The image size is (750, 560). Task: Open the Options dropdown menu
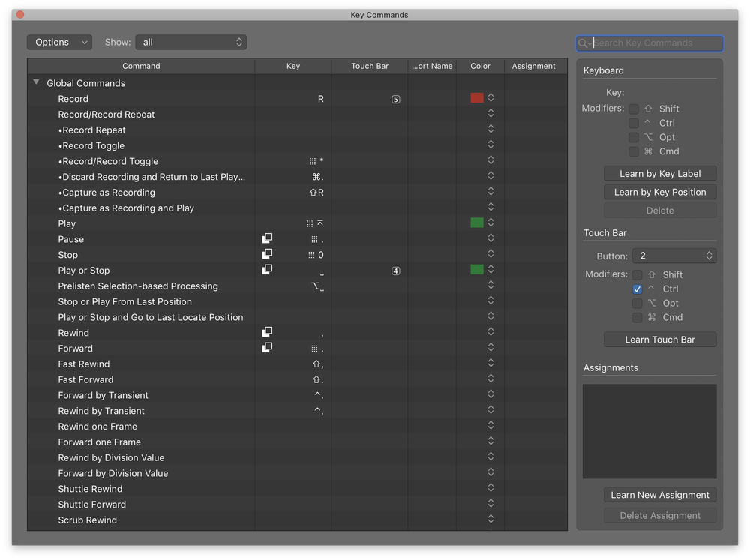pos(59,43)
